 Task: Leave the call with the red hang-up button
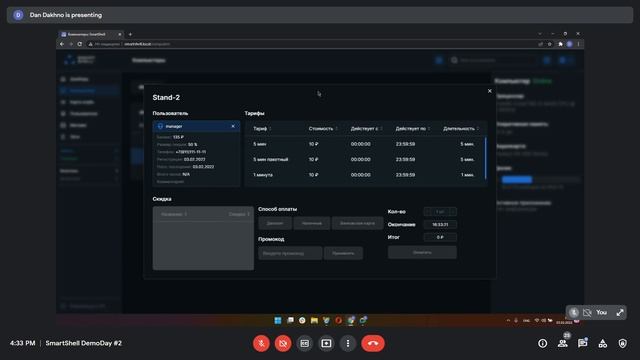pyautogui.click(x=373, y=343)
